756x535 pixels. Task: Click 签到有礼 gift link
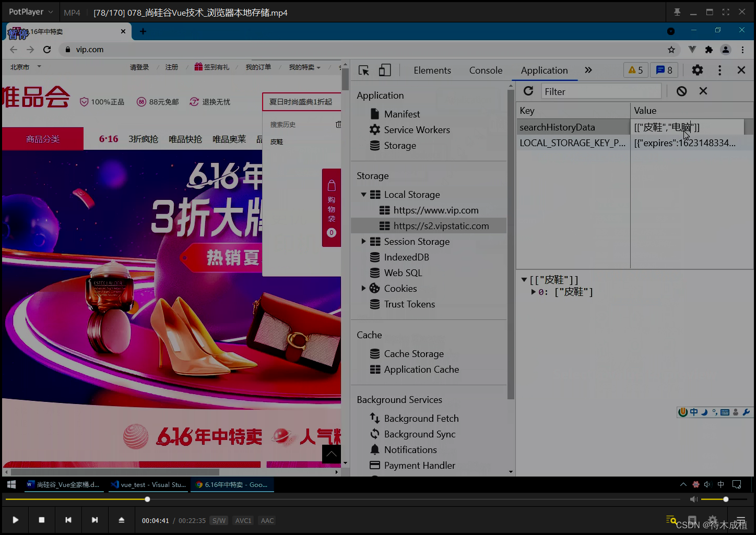[212, 67]
